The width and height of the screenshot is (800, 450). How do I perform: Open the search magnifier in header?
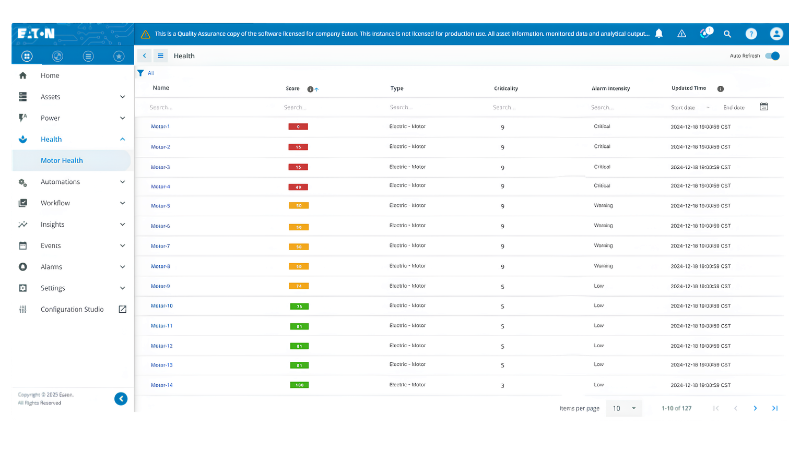728,34
